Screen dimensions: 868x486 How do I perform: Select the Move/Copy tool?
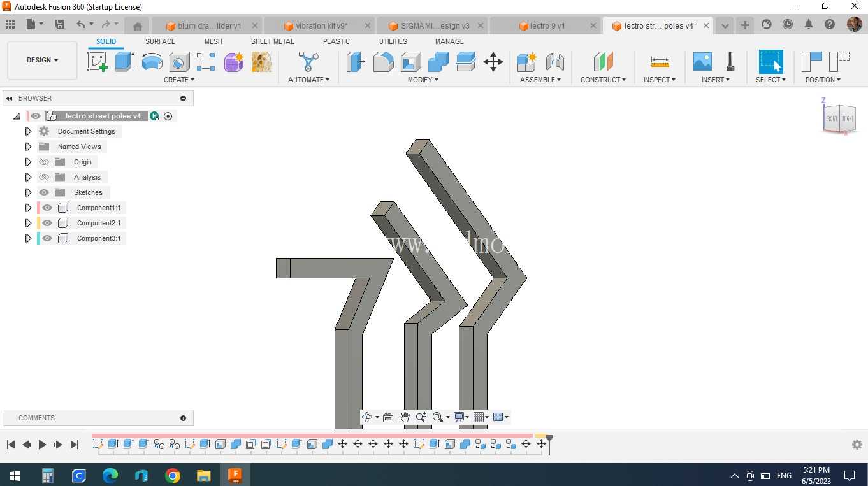click(493, 62)
